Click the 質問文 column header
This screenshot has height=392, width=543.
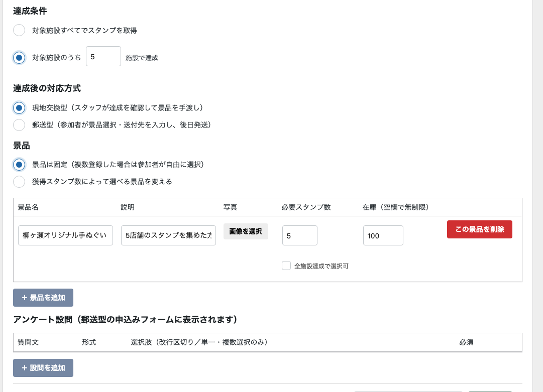pyautogui.click(x=28, y=342)
